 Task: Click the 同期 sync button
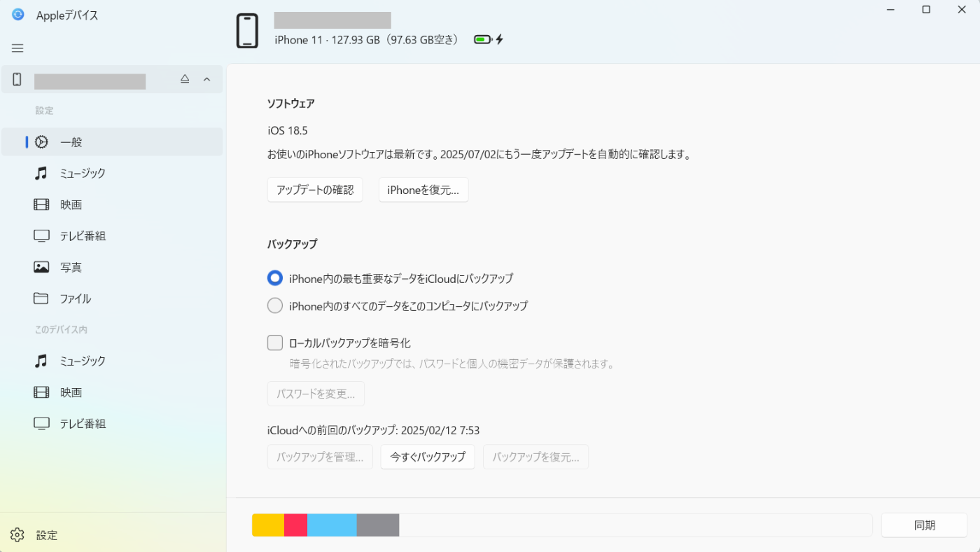click(x=924, y=525)
